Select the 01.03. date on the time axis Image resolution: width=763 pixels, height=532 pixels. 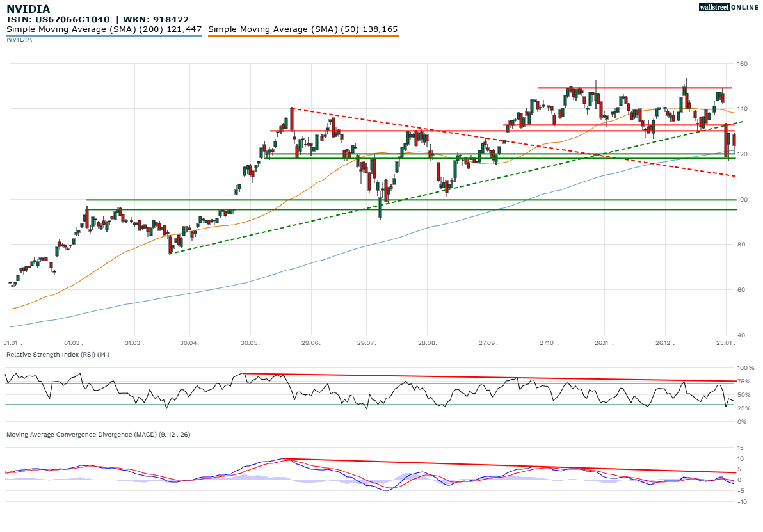(74, 343)
